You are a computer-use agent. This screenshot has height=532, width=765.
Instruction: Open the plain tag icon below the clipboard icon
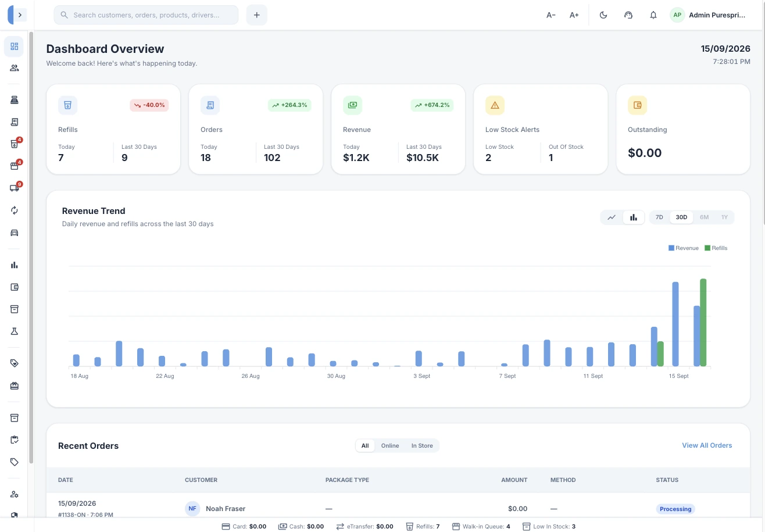click(x=14, y=462)
